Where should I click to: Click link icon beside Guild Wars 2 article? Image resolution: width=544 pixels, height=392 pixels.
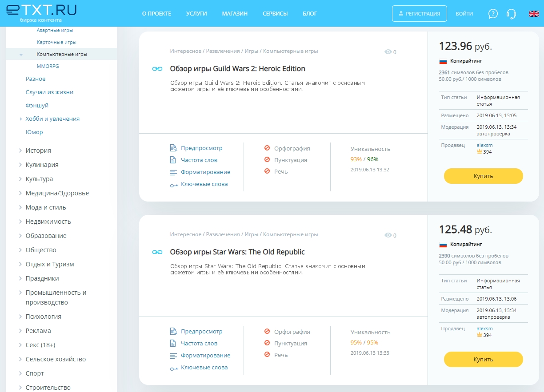click(157, 69)
